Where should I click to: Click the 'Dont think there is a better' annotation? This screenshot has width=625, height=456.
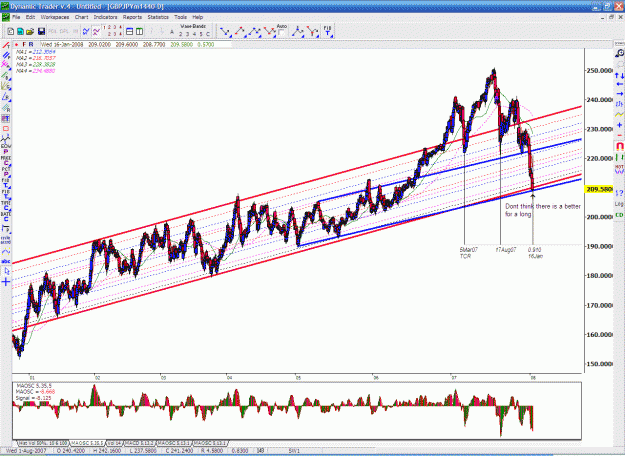pos(543,206)
